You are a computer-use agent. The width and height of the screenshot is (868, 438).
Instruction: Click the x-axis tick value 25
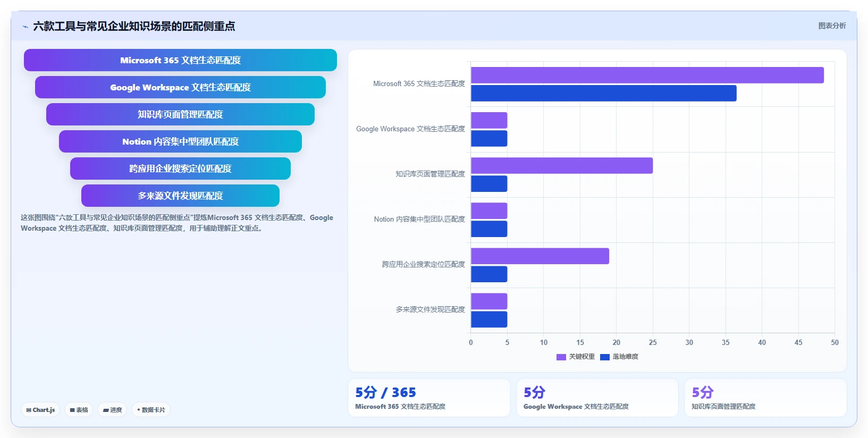(653, 342)
